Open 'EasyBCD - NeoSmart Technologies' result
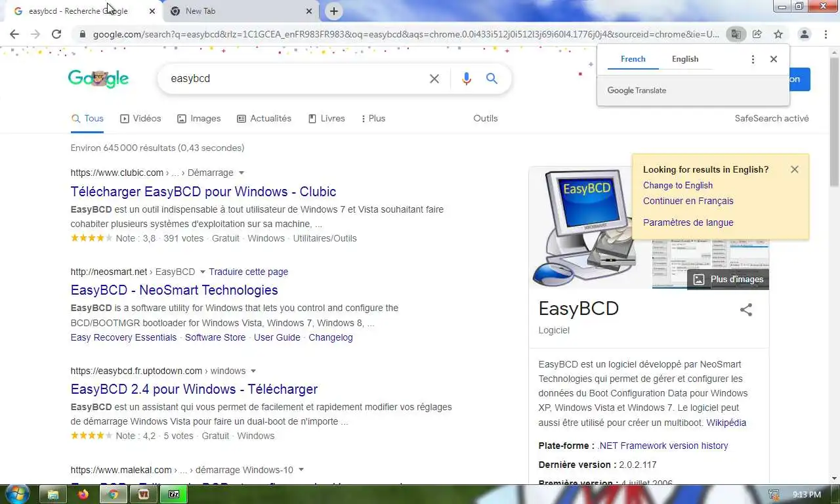Screen dimensions: 840x504 coord(175,290)
